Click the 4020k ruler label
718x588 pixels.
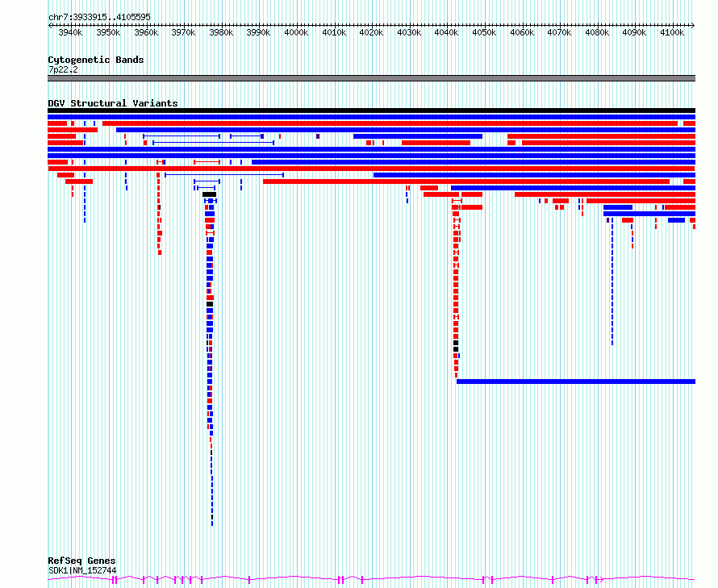click(371, 32)
